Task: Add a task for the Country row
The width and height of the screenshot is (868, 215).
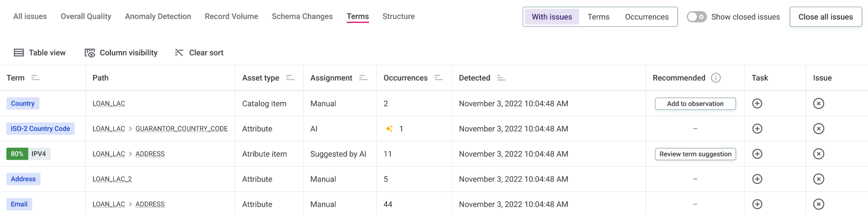Action: 757,104
